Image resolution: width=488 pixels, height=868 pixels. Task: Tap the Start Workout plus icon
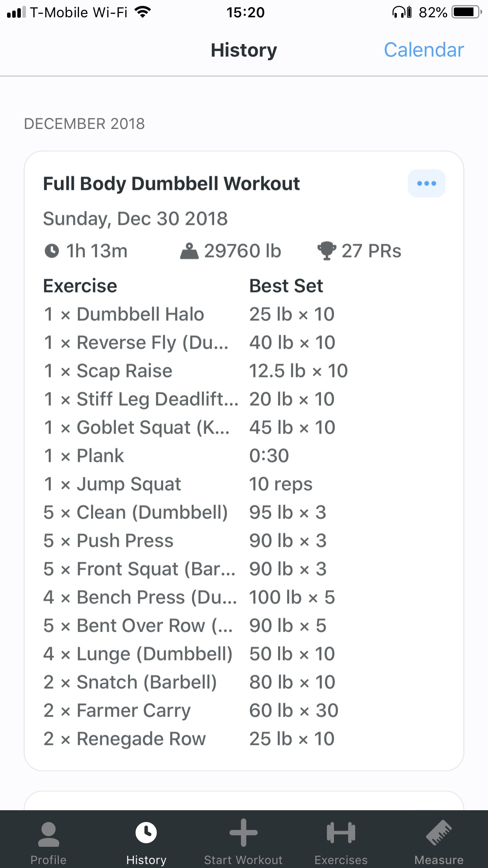(x=243, y=833)
